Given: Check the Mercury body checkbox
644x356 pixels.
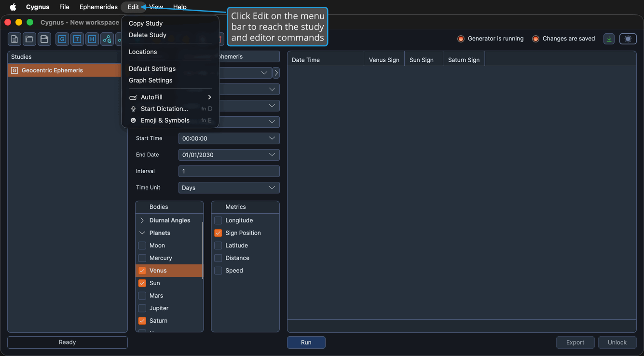Looking at the screenshot, I should [142, 258].
